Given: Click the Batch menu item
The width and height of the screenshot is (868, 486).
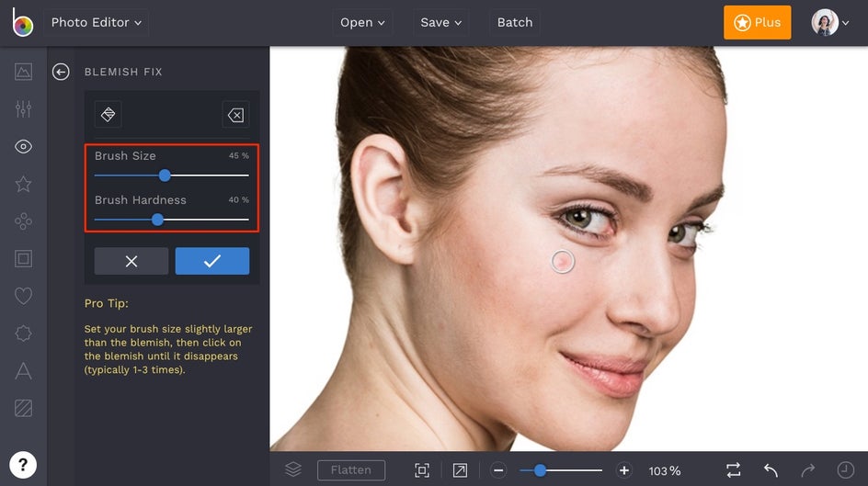Looking at the screenshot, I should (x=515, y=23).
